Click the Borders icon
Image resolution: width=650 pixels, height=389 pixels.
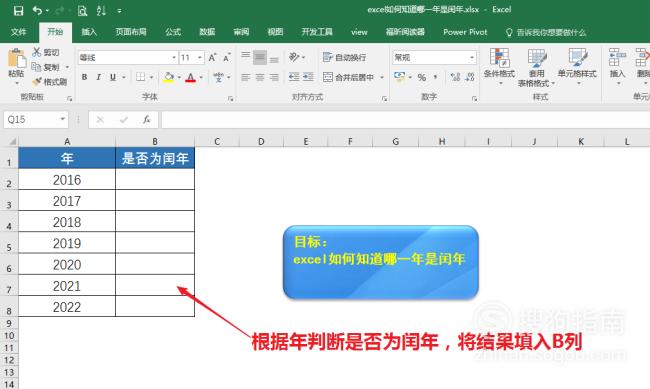[141, 77]
